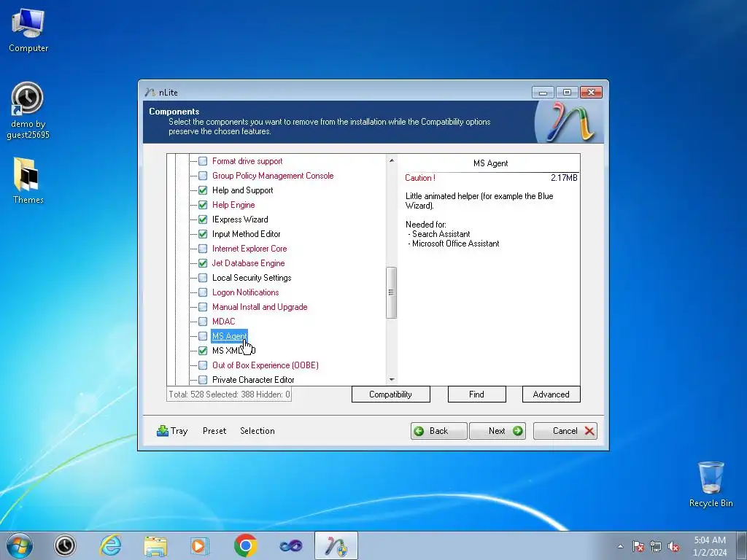Open the demo by guest25695 shortcut

(28, 111)
